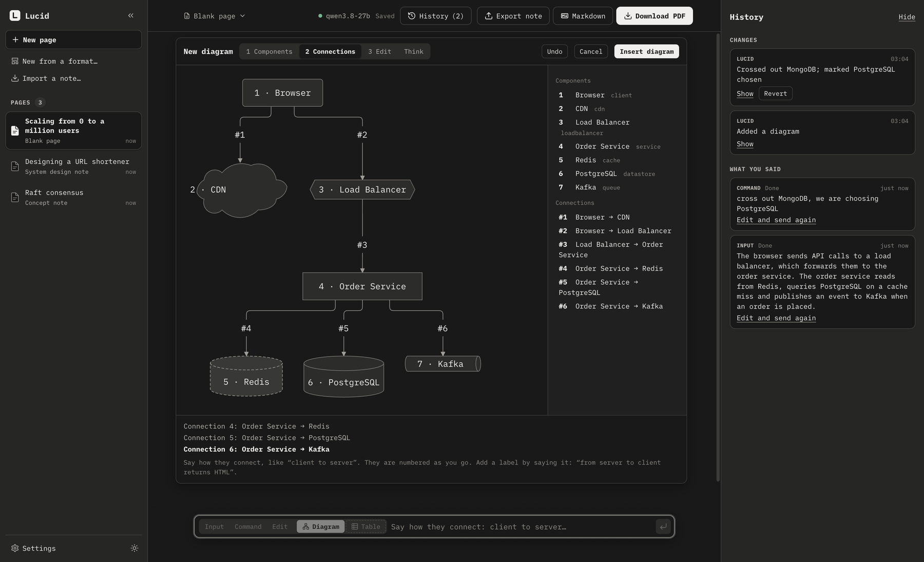The image size is (924, 562).
Task: Select the 2 Connections step
Action: coord(330,51)
